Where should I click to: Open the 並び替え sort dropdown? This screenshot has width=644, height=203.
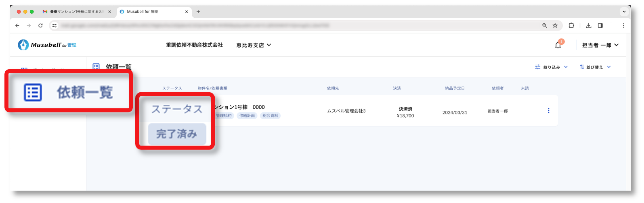(x=595, y=67)
